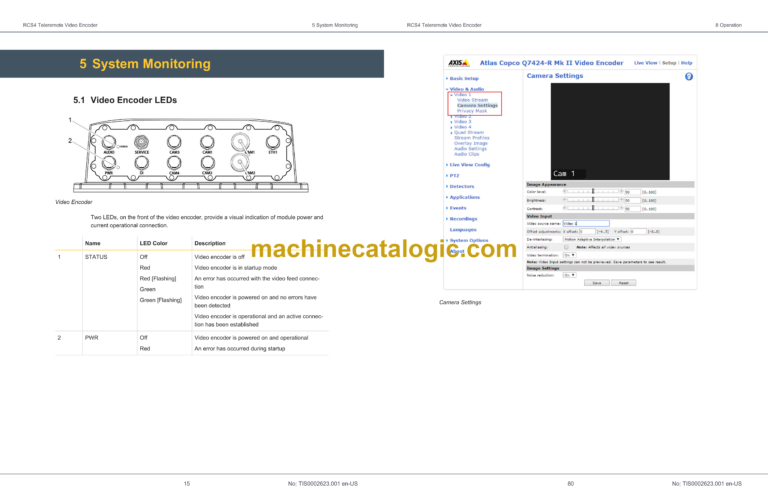This screenshot has height=497, width=768.
Task: Click the SERVICE connector in encoder diagram
Action: (x=142, y=142)
